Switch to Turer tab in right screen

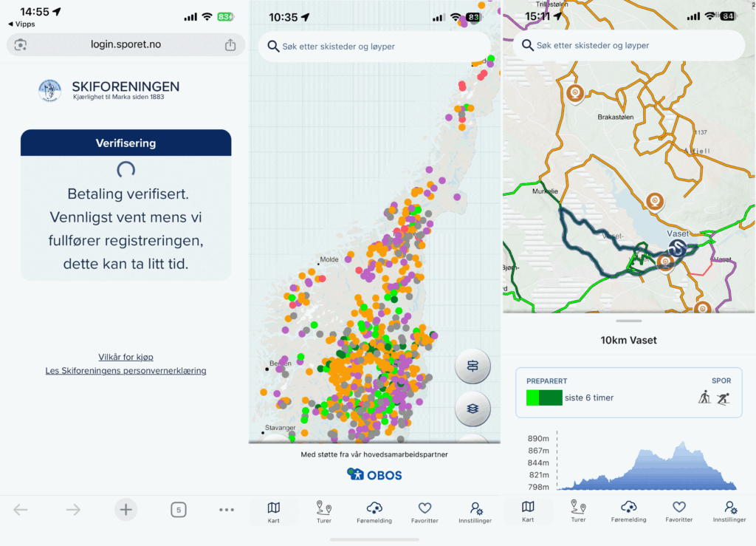pos(578,511)
